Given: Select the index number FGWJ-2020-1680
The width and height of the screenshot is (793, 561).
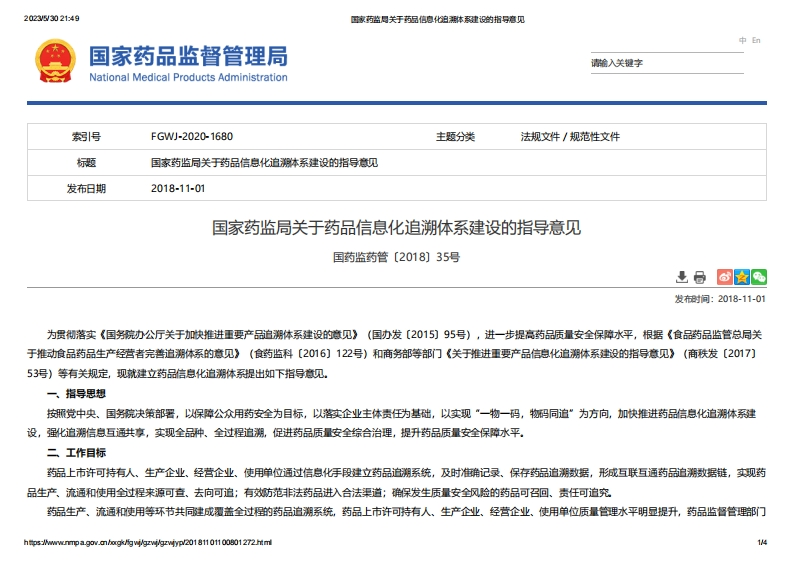Looking at the screenshot, I should tap(191, 137).
